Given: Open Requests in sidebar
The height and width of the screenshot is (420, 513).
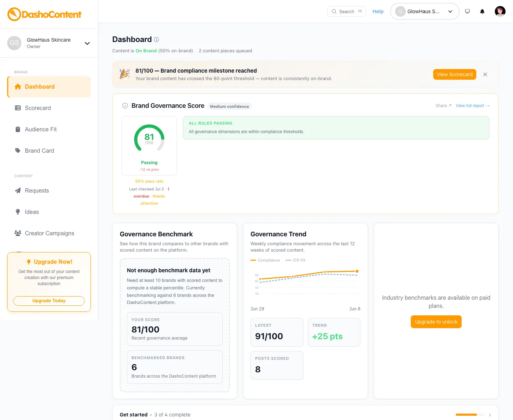Looking at the screenshot, I should tap(49, 190).
